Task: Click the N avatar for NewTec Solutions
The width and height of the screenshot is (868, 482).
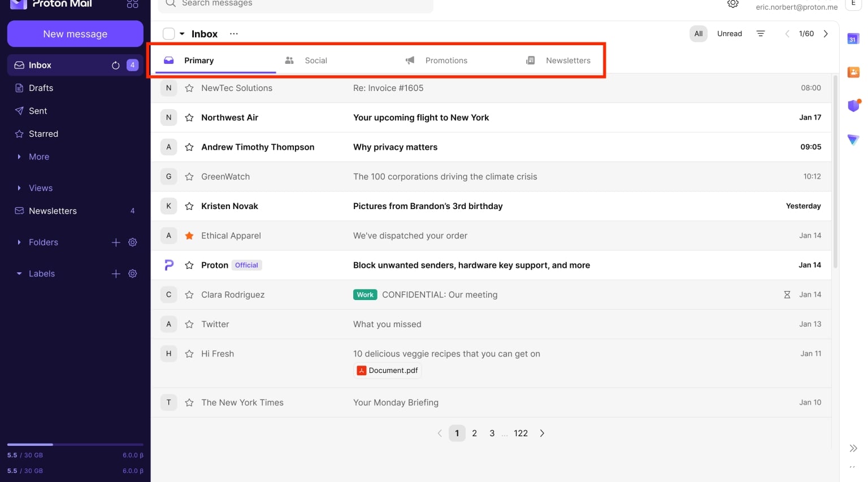Action: (x=168, y=88)
